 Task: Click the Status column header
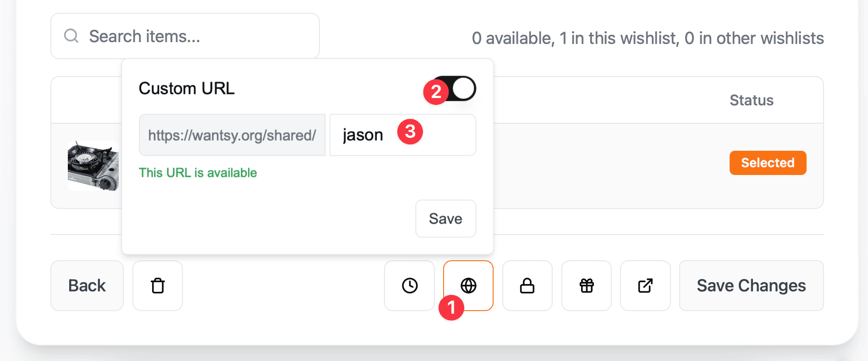(751, 100)
